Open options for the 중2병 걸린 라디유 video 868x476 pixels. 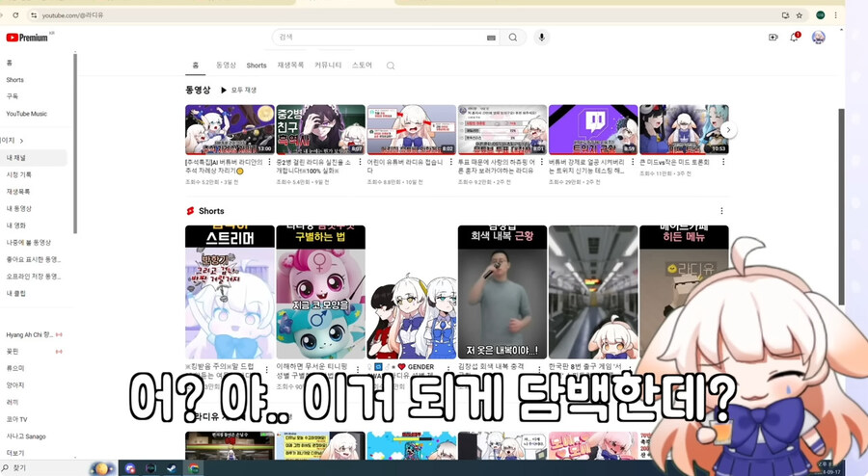point(361,162)
